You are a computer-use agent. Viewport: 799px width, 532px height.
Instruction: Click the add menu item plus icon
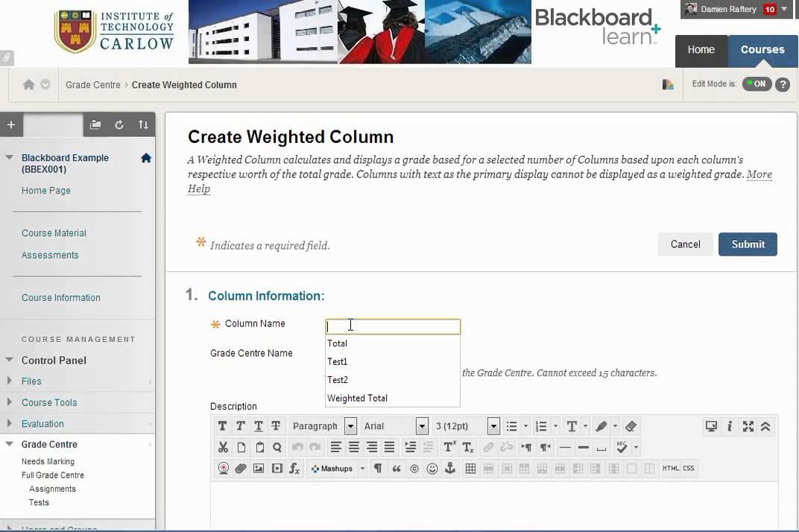point(11,124)
